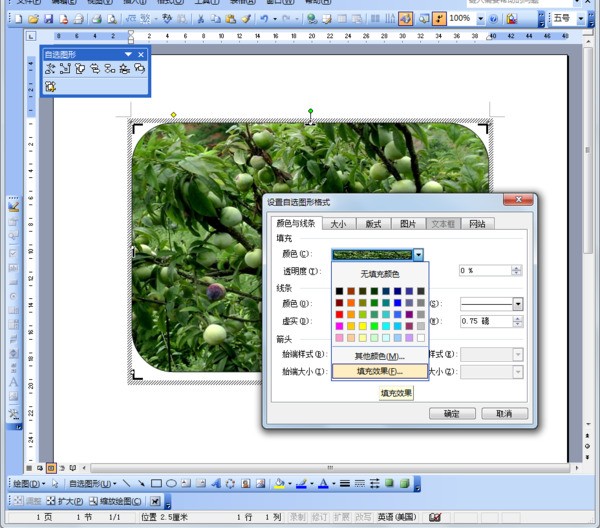600x528 pixels.
Task: Open a file with the folder icon
Action: [x=33, y=18]
